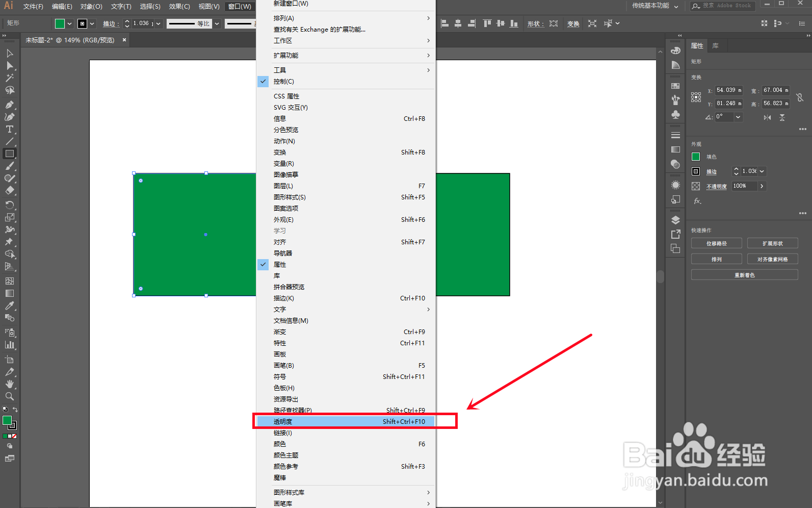
Task: Select the Magic Wand tool
Action: point(9,78)
